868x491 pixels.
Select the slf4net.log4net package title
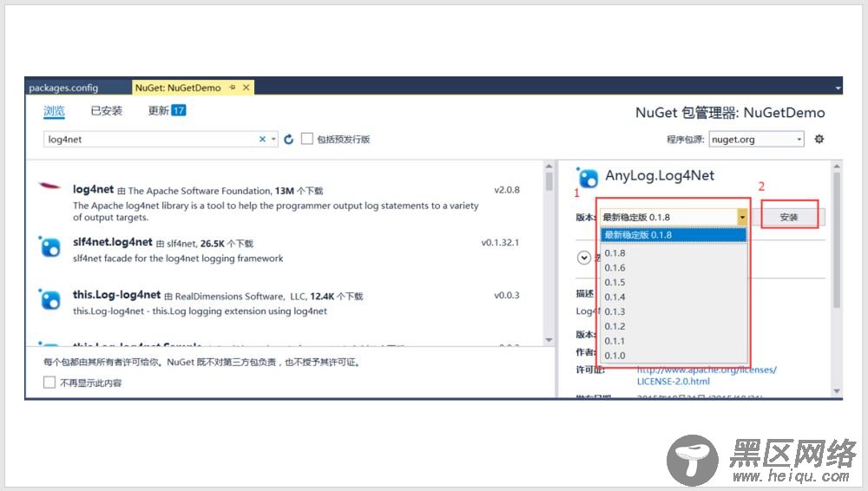tap(112, 242)
